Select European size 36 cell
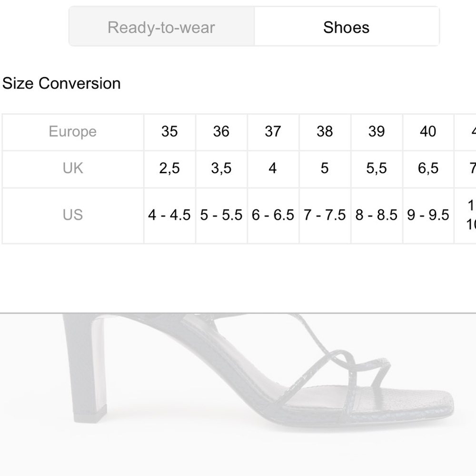The width and height of the screenshot is (476, 476). pos(221,131)
